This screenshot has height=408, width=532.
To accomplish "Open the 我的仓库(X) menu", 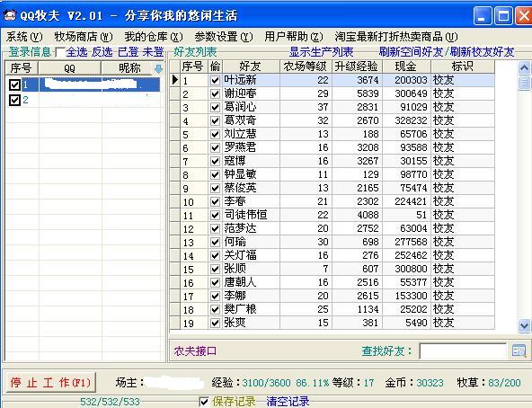I will click(x=154, y=36).
